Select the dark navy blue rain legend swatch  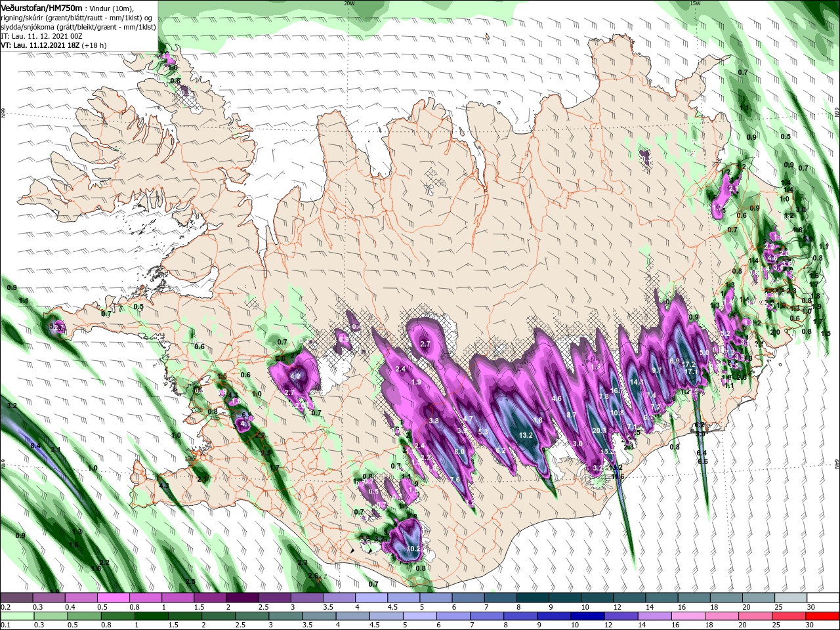pos(586,616)
